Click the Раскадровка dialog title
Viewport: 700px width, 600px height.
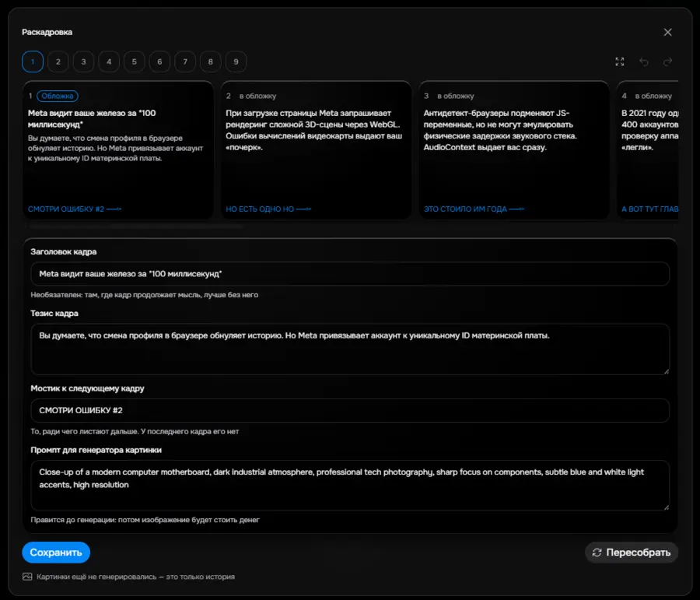click(47, 32)
